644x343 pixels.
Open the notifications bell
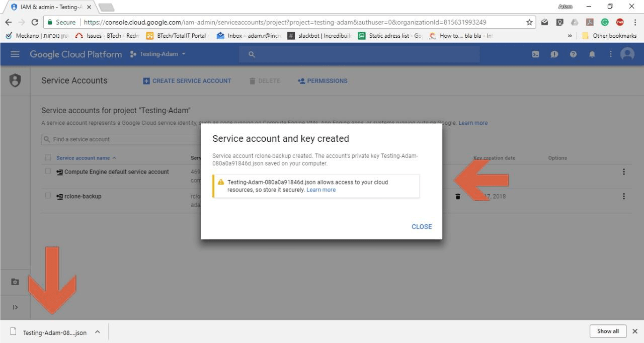click(592, 54)
